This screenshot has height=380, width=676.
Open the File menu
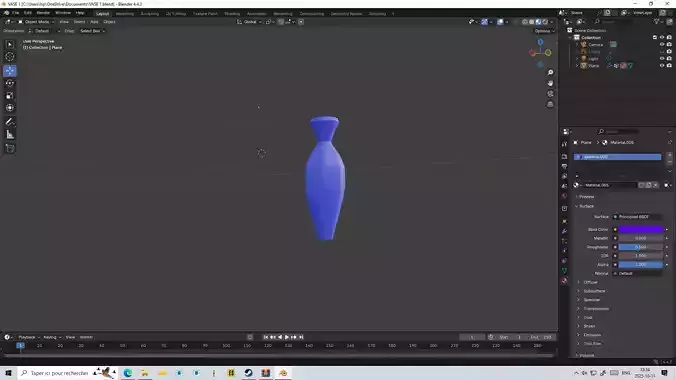pyautogui.click(x=16, y=13)
